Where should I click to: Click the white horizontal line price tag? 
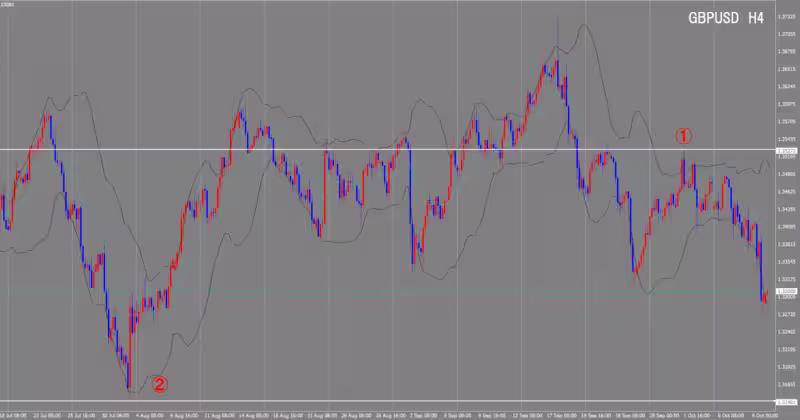coord(785,150)
